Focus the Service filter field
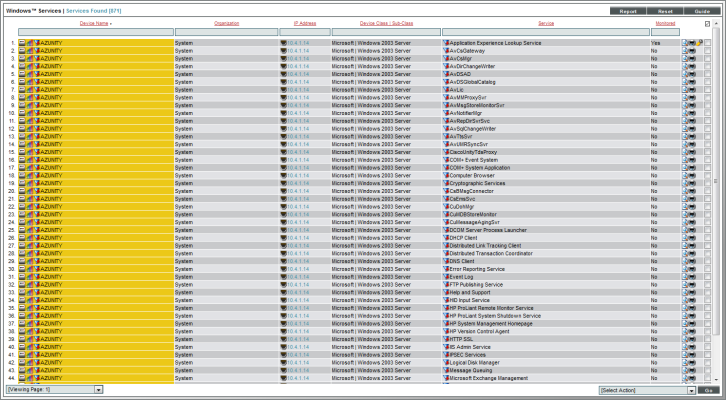The width and height of the screenshot is (726, 400). point(546,32)
